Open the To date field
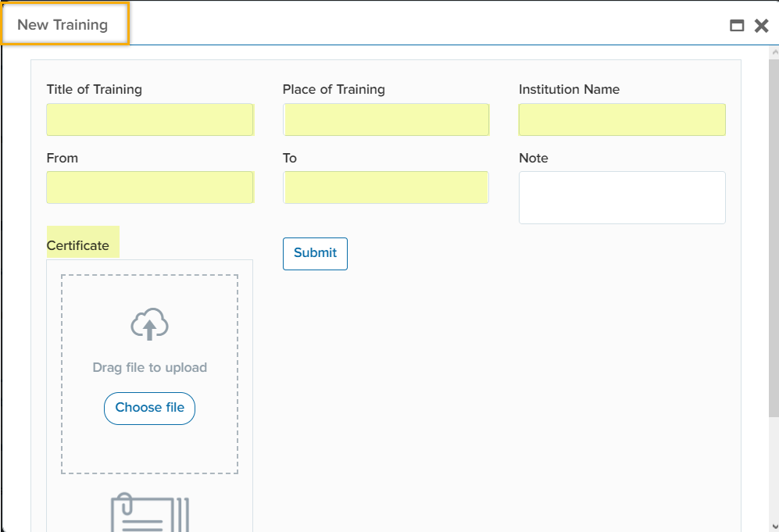Viewport: 779px width, 532px height. pyautogui.click(x=386, y=187)
